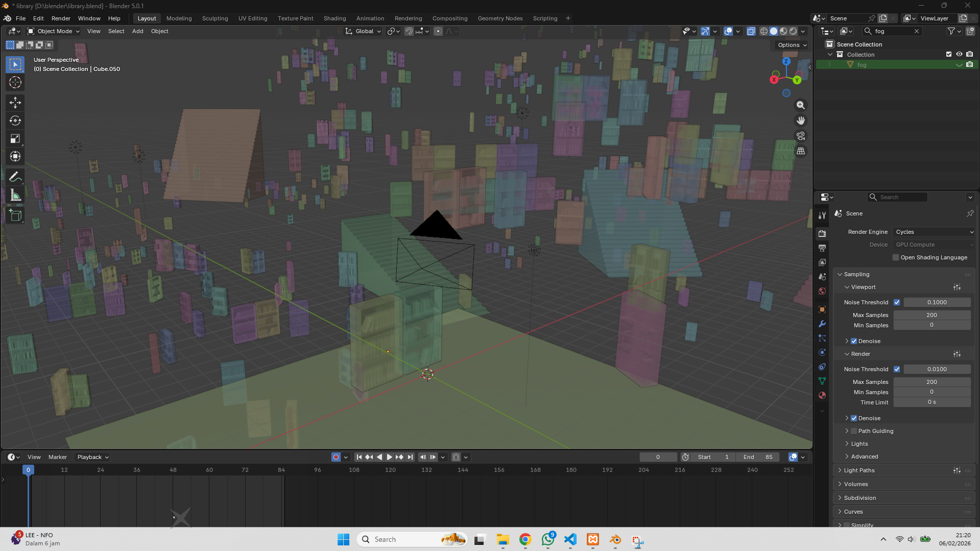
Task: Click the Add Cube tool icon
Action: [15, 215]
